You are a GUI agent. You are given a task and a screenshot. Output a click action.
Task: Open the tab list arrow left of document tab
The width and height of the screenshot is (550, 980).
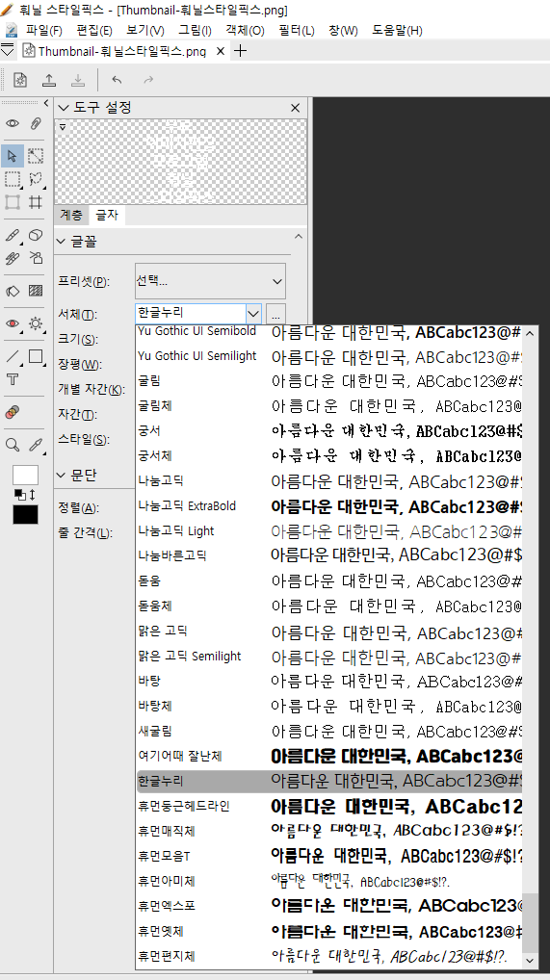[8, 51]
